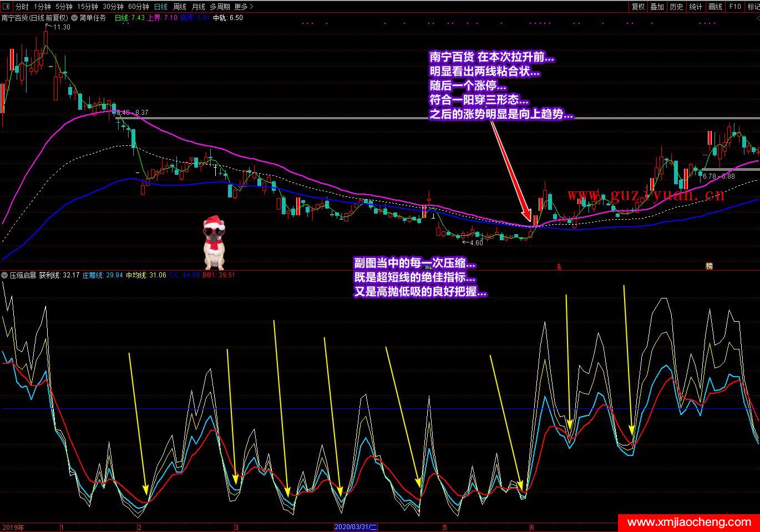The width and height of the screenshot is (760, 532).
Task: Click the 4.60 low price label
Action: 475,242
